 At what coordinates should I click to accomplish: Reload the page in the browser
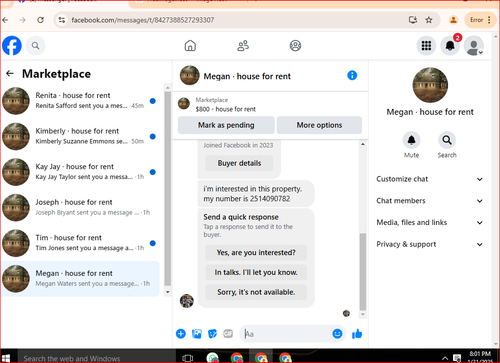coord(40,20)
